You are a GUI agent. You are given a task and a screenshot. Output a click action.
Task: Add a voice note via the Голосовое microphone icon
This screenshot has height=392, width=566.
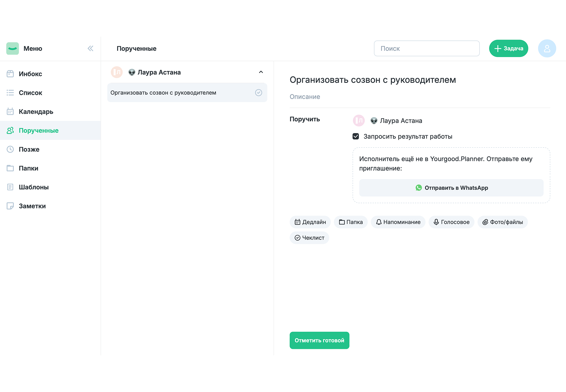436,222
